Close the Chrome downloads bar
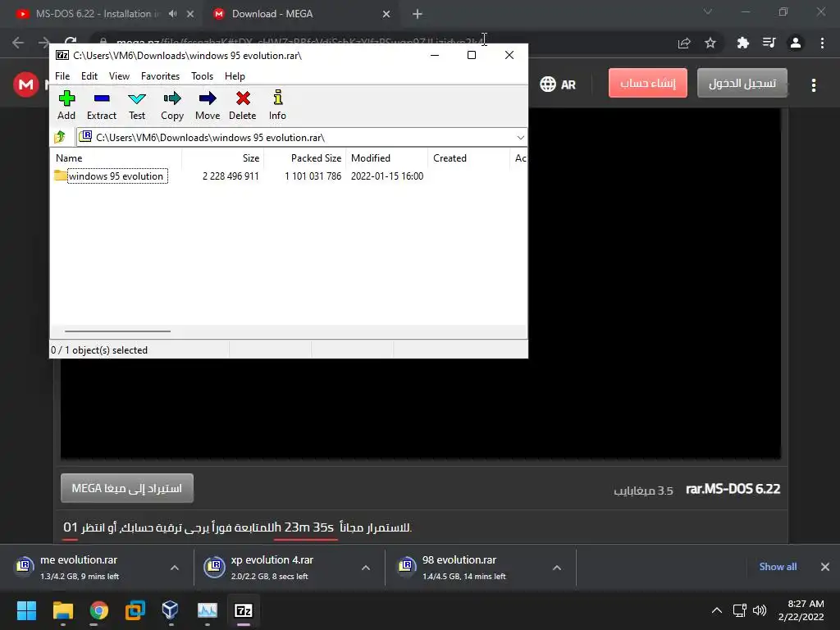 pyautogui.click(x=825, y=567)
